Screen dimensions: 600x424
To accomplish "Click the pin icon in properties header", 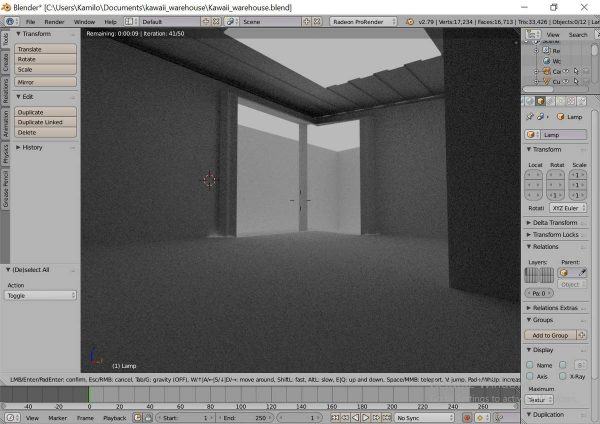I will [530, 117].
